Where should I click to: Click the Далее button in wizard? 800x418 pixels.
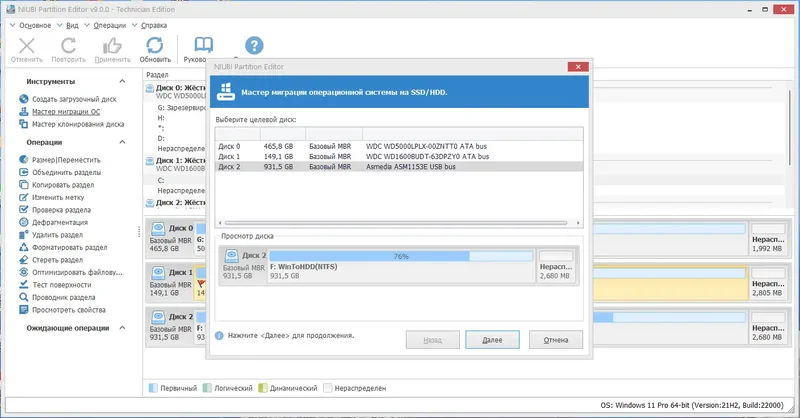[x=492, y=340]
